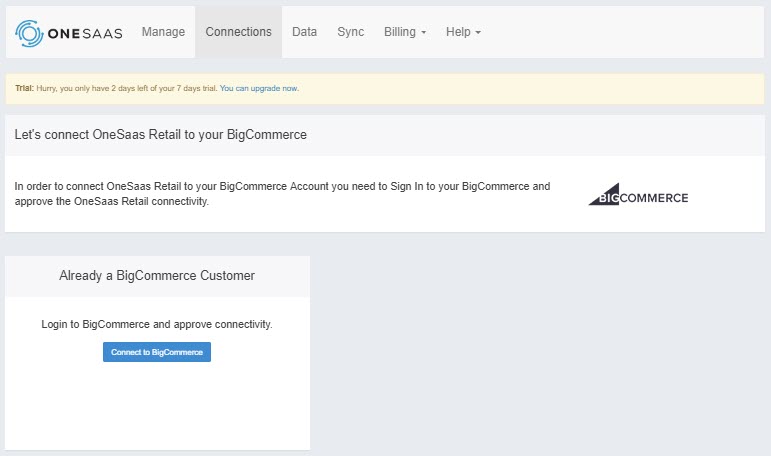
Task: Click the dark BIG triangle logo mark
Action: [604, 194]
